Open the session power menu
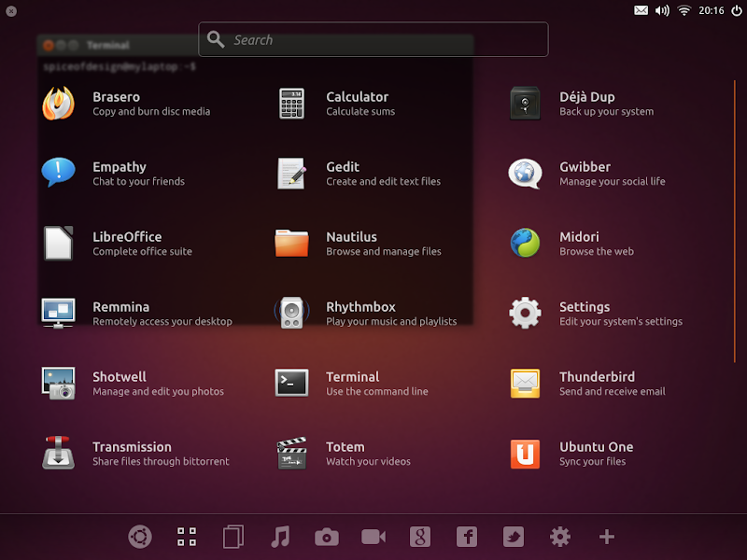747x560 pixels. point(737,9)
